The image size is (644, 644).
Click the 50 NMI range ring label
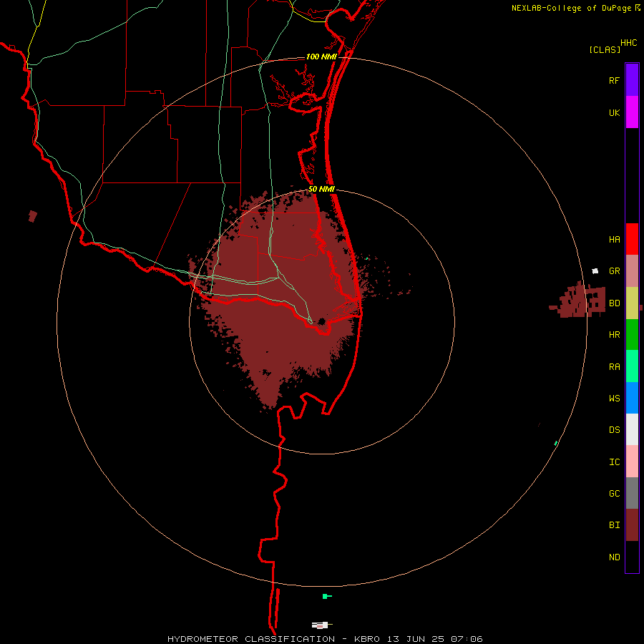(321, 189)
